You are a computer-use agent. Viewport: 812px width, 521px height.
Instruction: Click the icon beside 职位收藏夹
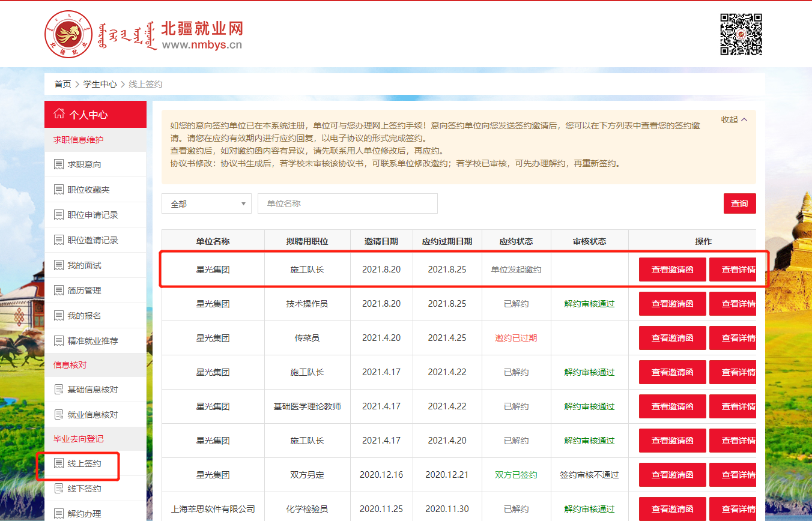click(59, 190)
